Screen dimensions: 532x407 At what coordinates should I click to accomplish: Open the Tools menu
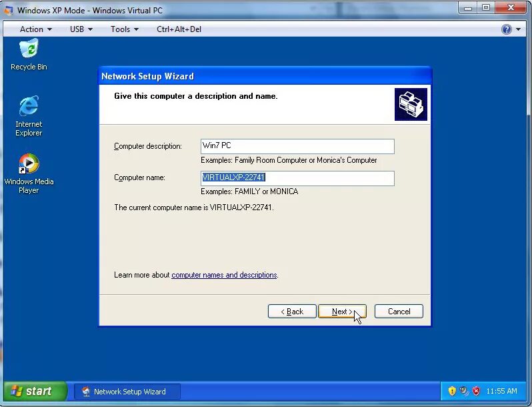click(x=125, y=29)
